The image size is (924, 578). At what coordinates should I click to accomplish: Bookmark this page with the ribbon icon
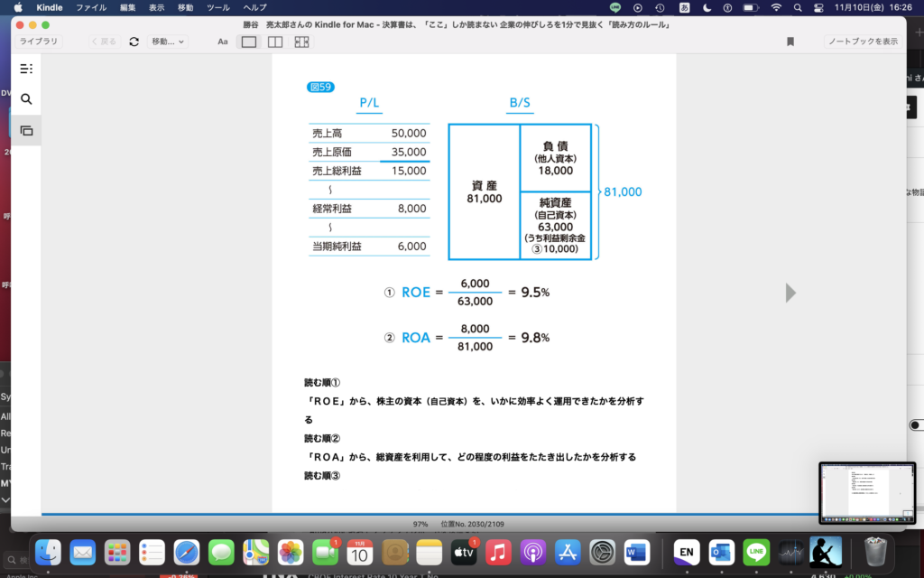click(x=790, y=42)
